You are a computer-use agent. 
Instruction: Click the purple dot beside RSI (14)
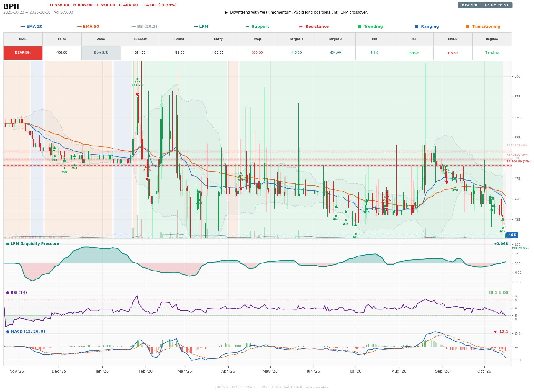click(8, 293)
